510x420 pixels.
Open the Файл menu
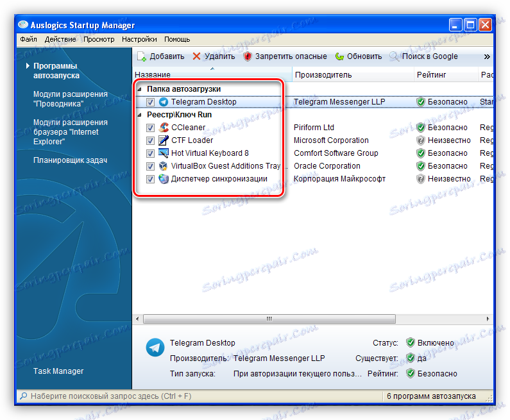pos(29,39)
